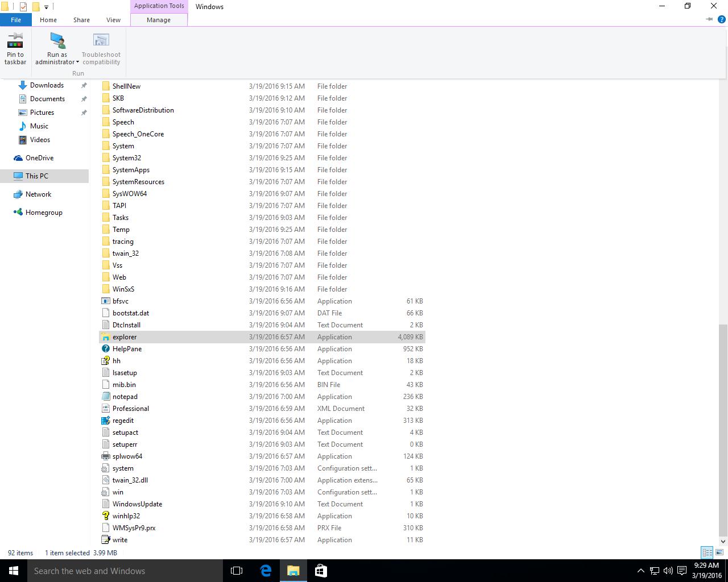Select Pictures in the navigation pane
This screenshot has width=728, height=582.
pos(42,113)
